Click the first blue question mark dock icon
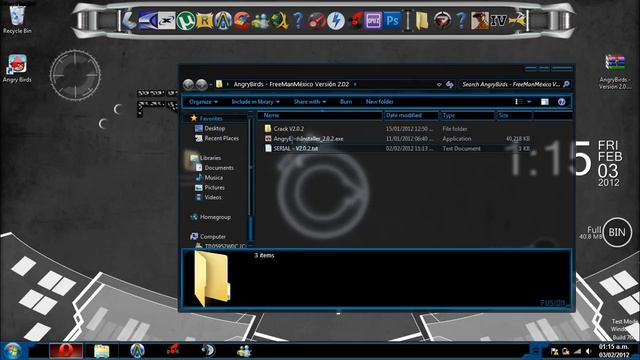The width and height of the screenshot is (640, 360). [298, 20]
